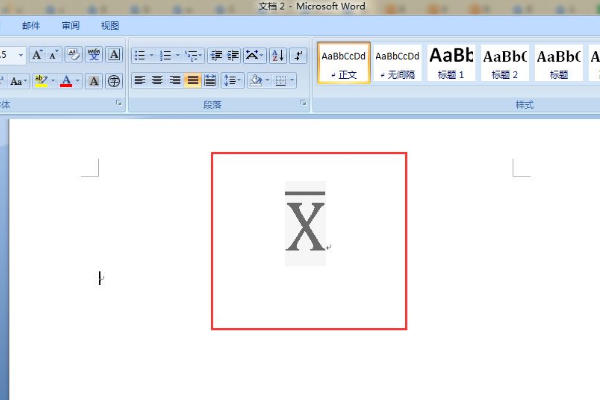Increase paragraph indent

[233, 56]
